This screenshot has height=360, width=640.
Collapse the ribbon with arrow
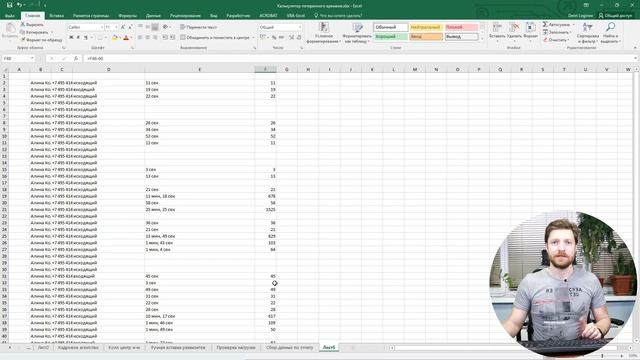click(635, 48)
